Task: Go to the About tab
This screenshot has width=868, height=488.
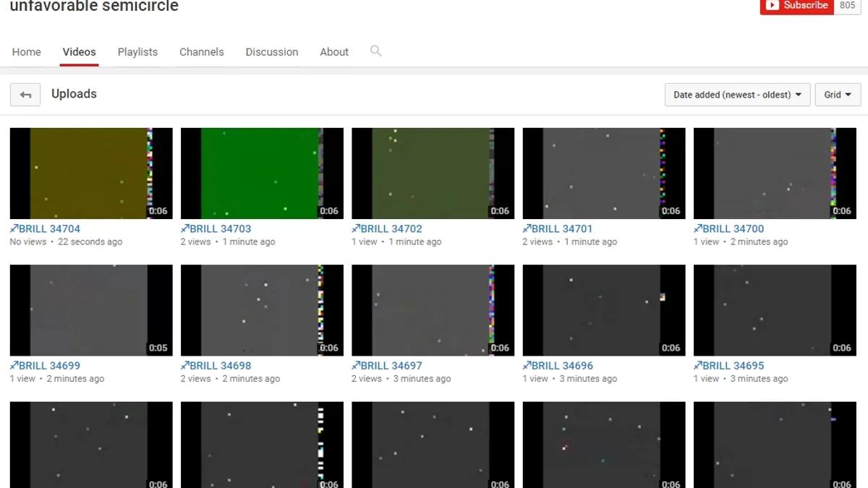Action: (x=334, y=52)
